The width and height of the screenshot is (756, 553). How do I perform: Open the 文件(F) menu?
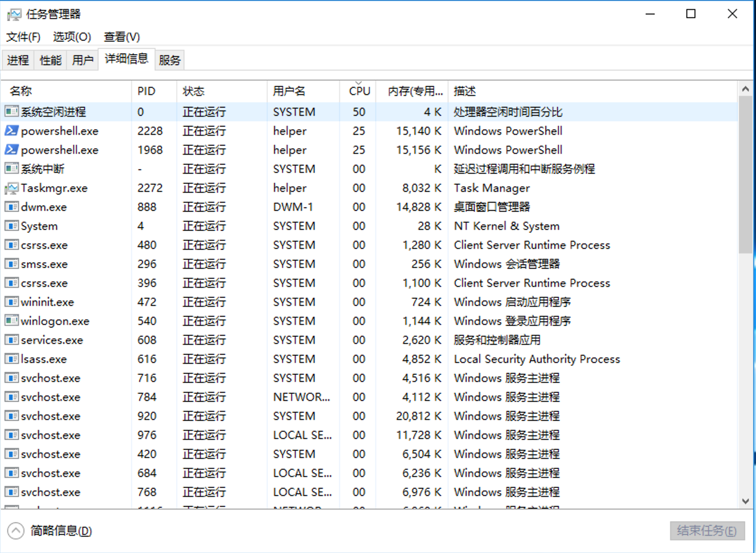pyautogui.click(x=23, y=37)
